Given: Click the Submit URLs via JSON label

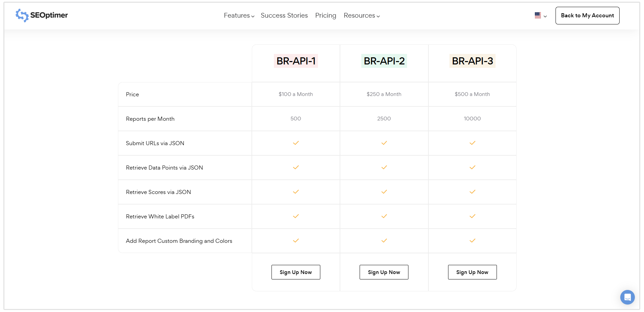Looking at the screenshot, I should point(155,143).
